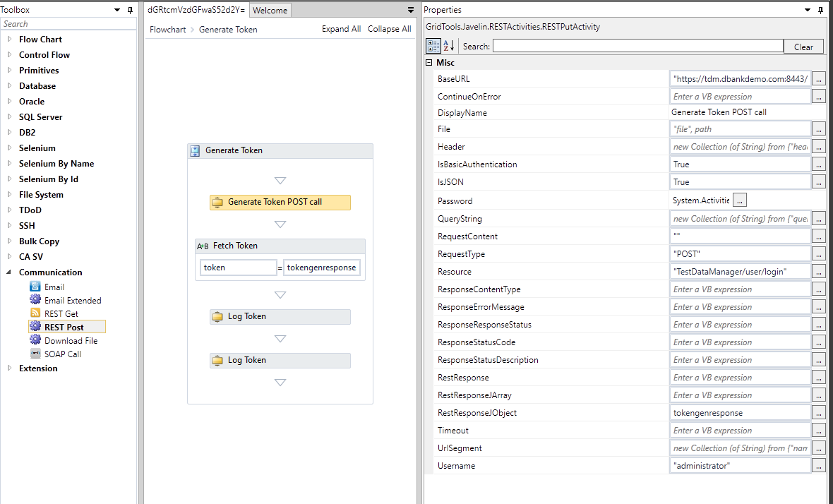This screenshot has width=833, height=504.
Task: Click the Flowchart breadcrumb link
Action: 167,29
